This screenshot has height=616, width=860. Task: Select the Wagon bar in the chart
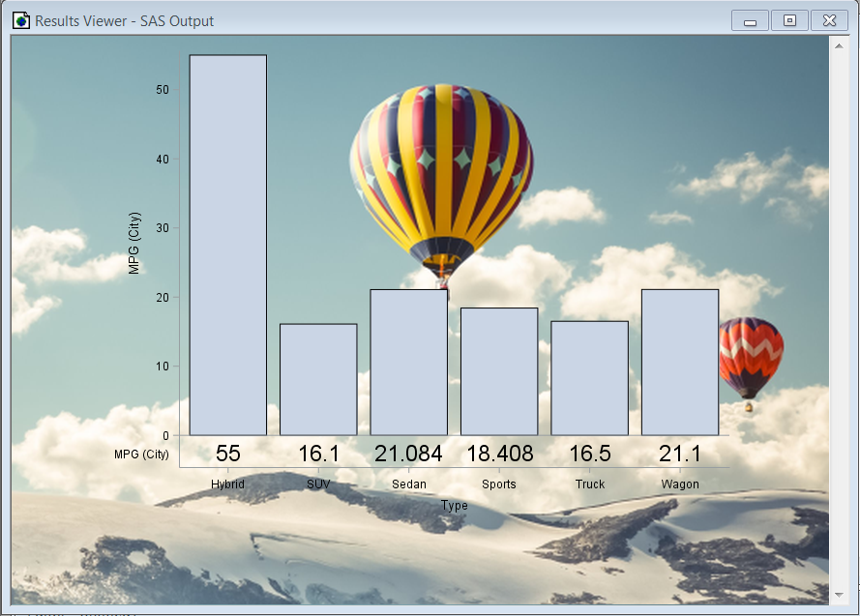[x=680, y=363]
